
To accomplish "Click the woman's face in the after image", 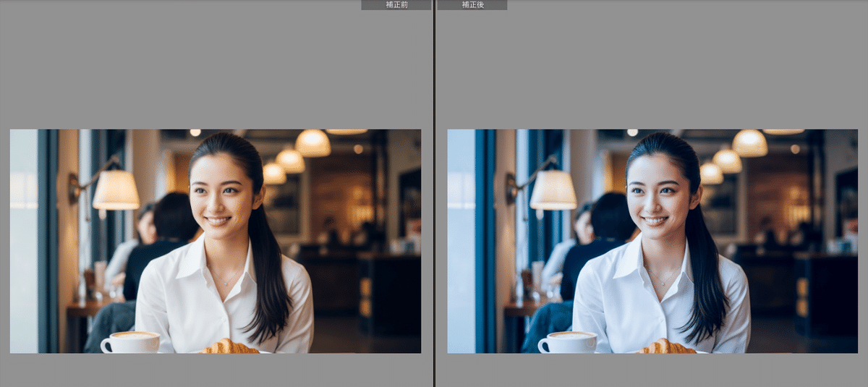I will pyautogui.click(x=656, y=192).
